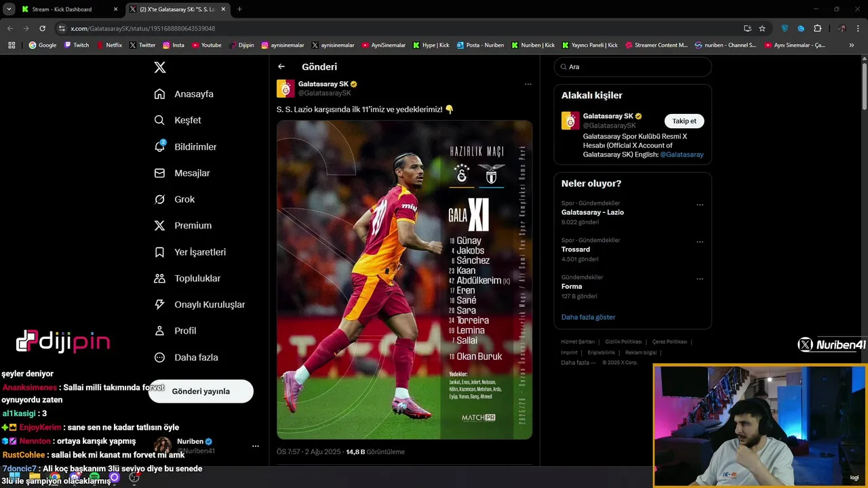Open the Chrome extensions puzzle icon

coord(817,28)
